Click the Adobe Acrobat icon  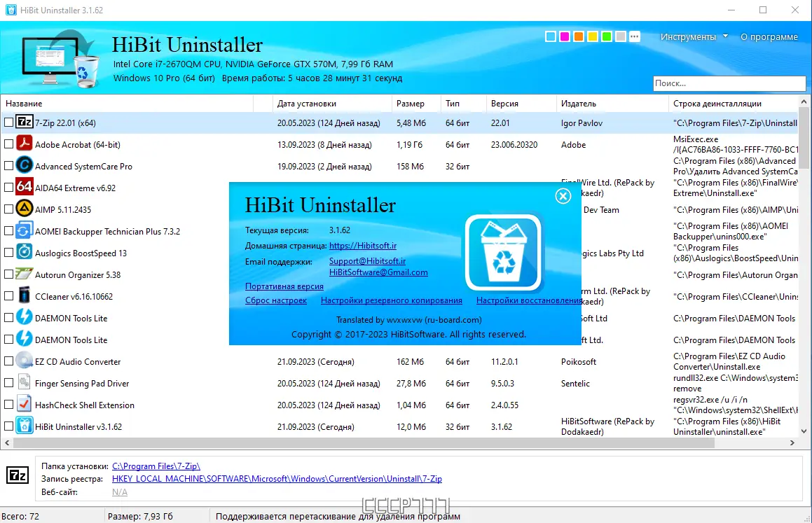pos(25,144)
